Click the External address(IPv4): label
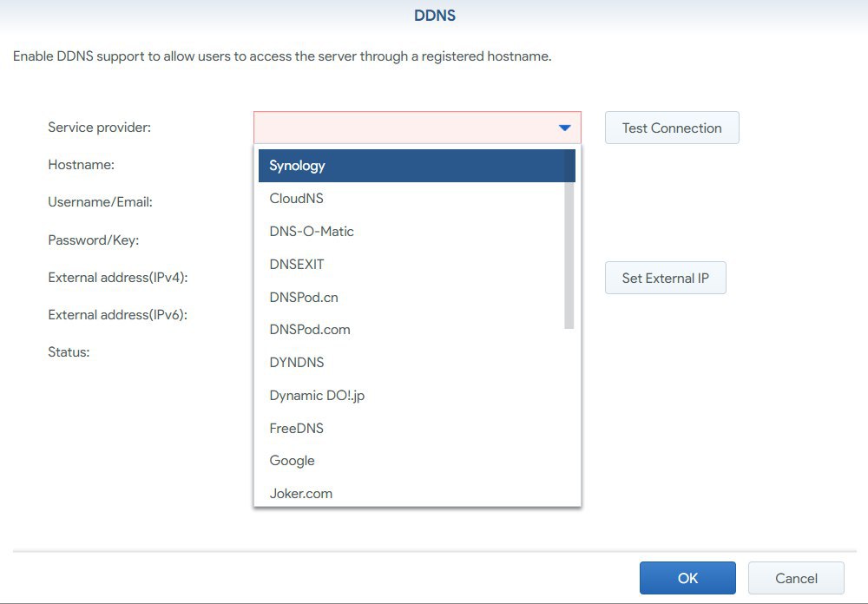Image resolution: width=868 pixels, height=604 pixels. 118,278
